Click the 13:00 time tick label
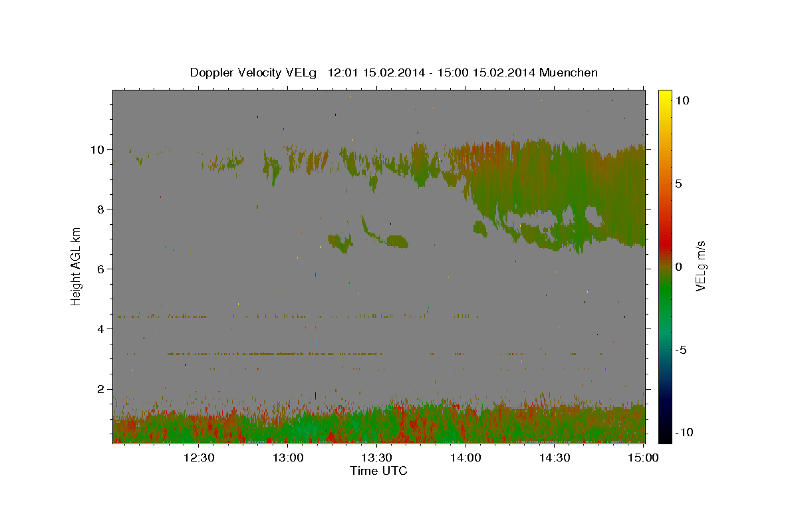 288,458
